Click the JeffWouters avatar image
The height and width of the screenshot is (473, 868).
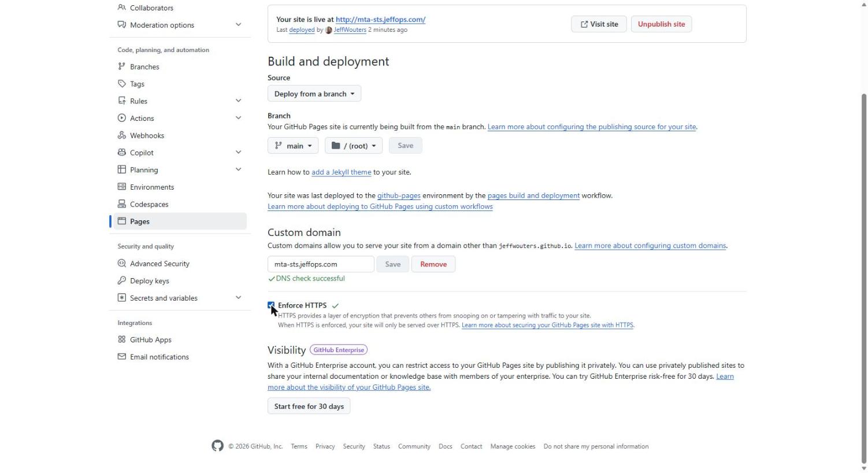pyautogui.click(x=329, y=30)
